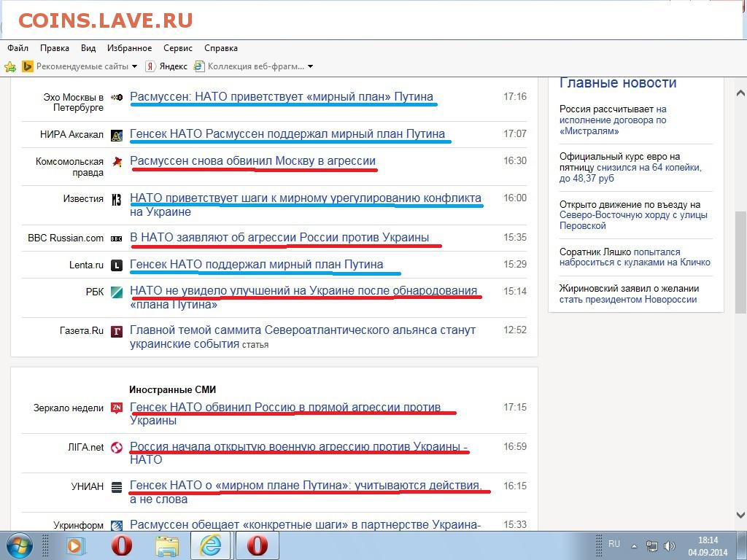This screenshot has height=560, width=747.
Task: Open the Яндекс favorites bar shortcut
Action: [x=167, y=66]
